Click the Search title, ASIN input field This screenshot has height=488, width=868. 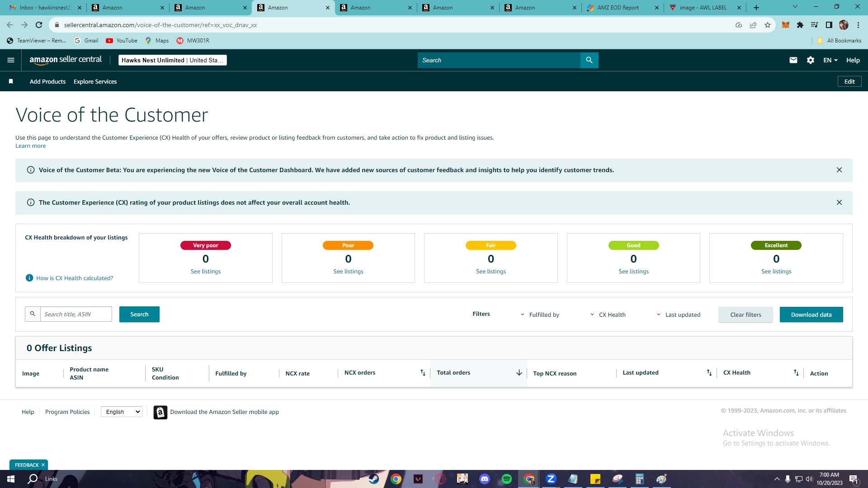point(76,314)
